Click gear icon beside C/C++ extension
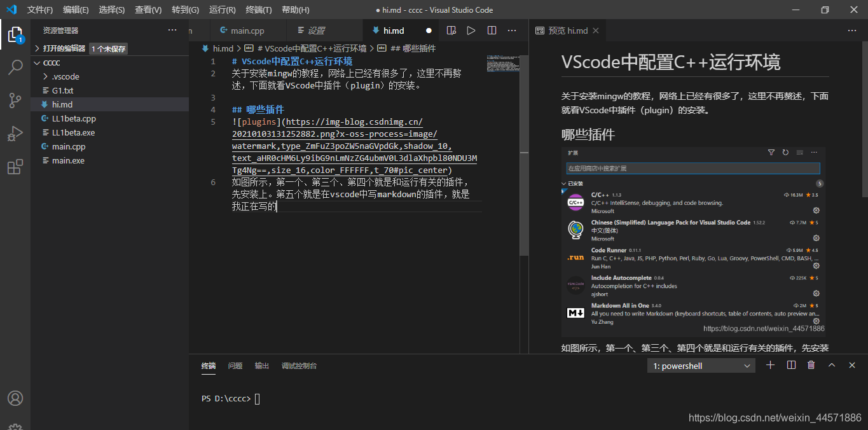The height and width of the screenshot is (430, 868). tap(816, 211)
